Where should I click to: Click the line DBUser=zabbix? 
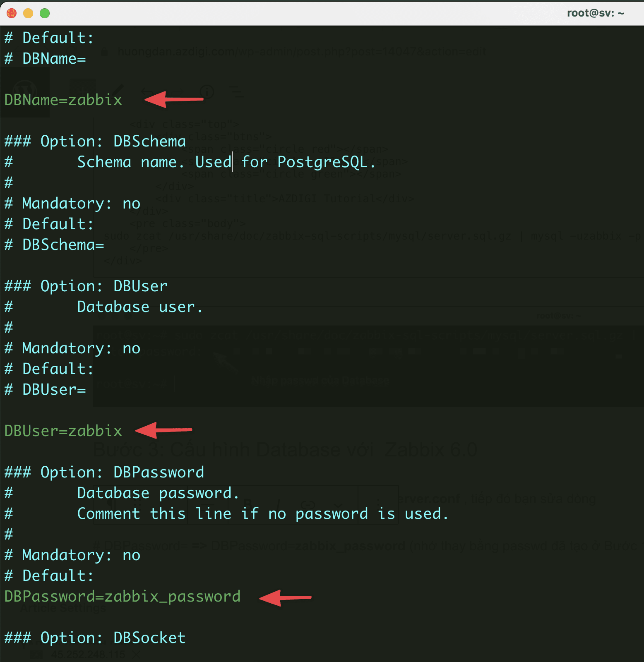tap(63, 431)
